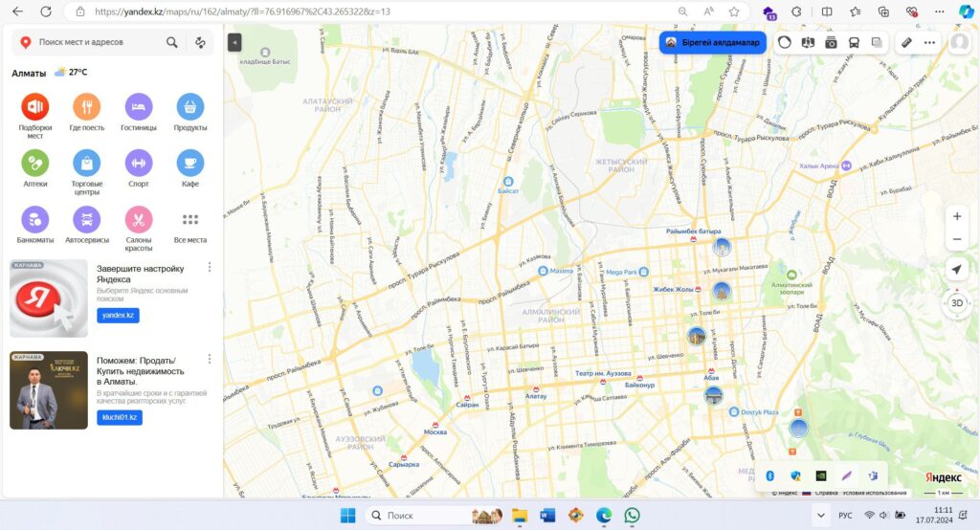Open File Explorer from the taskbar
This screenshot has width=980, height=530.
tap(520, 515)
